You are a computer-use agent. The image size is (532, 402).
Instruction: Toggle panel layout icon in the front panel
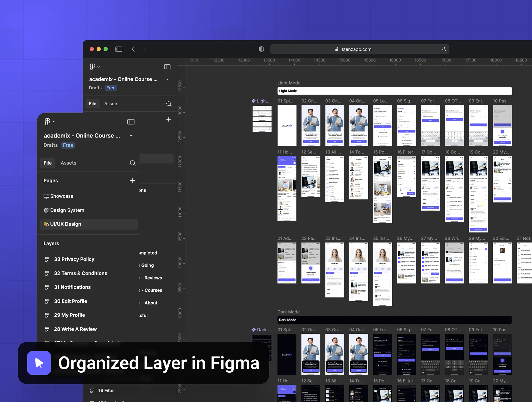[131, 122]
